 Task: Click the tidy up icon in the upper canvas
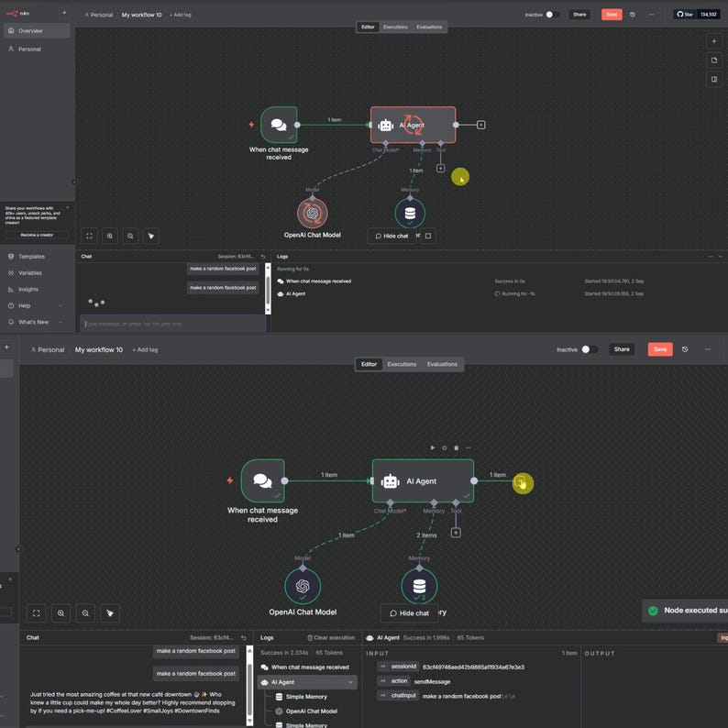click(151, 236)
